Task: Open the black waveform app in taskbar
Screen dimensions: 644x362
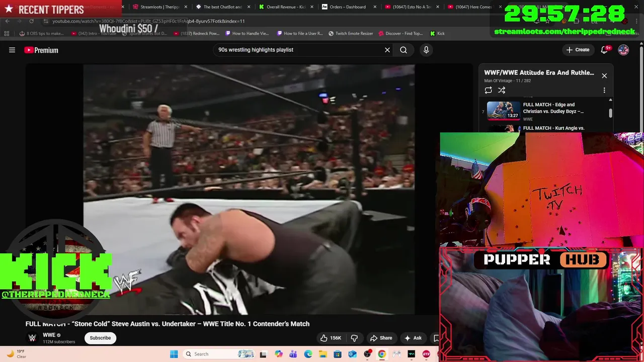Action: click(412, 354)
